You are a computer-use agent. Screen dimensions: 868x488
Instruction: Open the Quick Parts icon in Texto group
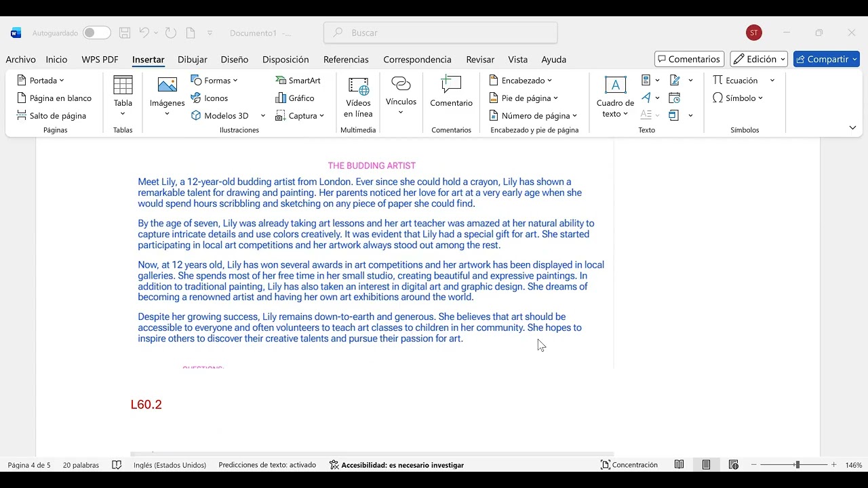coord(646,80)
